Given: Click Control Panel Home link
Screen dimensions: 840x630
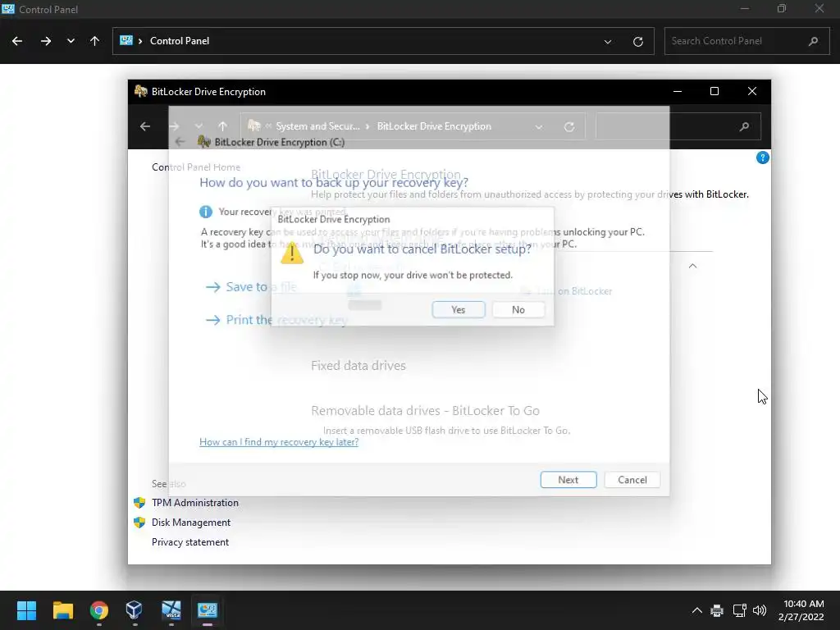Looking at the screenshot, I should 196,167.
